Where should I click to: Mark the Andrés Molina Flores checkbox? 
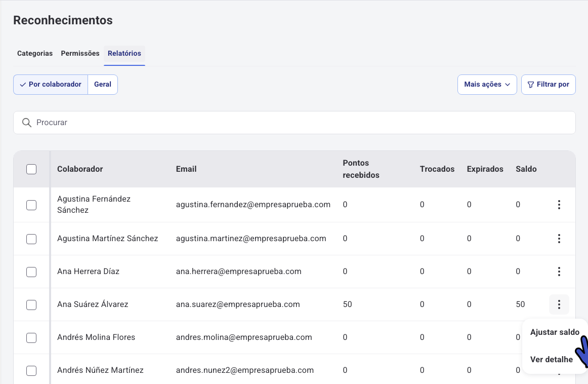point(31,337)
